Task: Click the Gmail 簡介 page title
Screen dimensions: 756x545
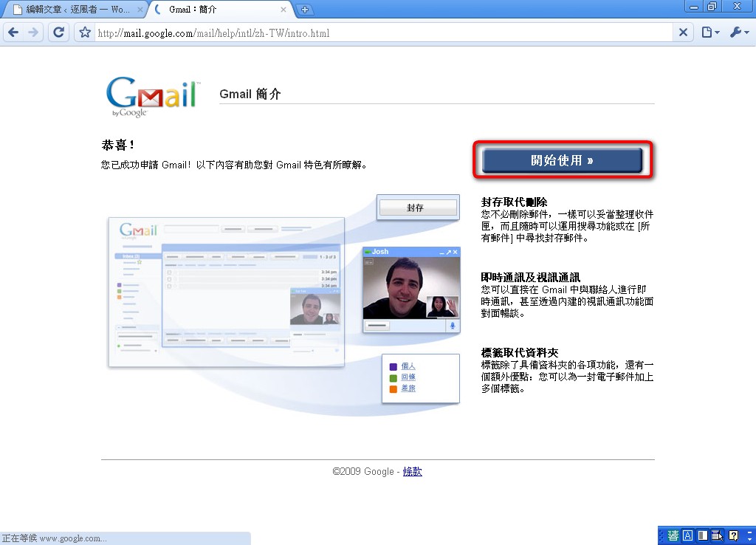Action: (x=250, y=94)
